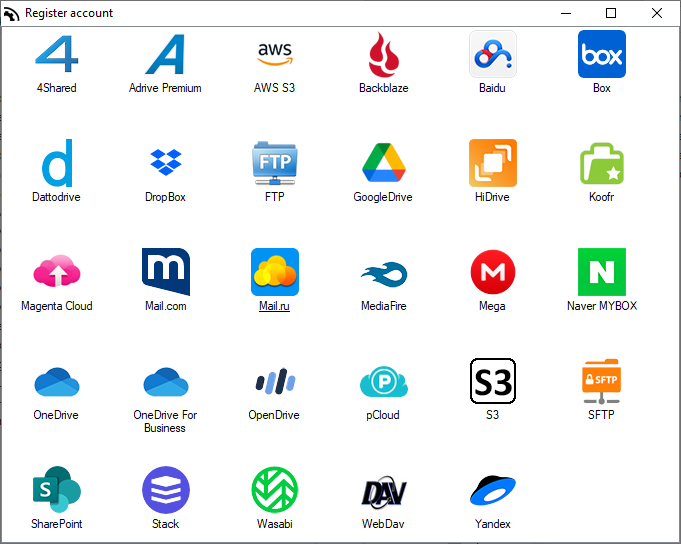
Task: Choose the FTP folder icon
Action: click(275, 163)
